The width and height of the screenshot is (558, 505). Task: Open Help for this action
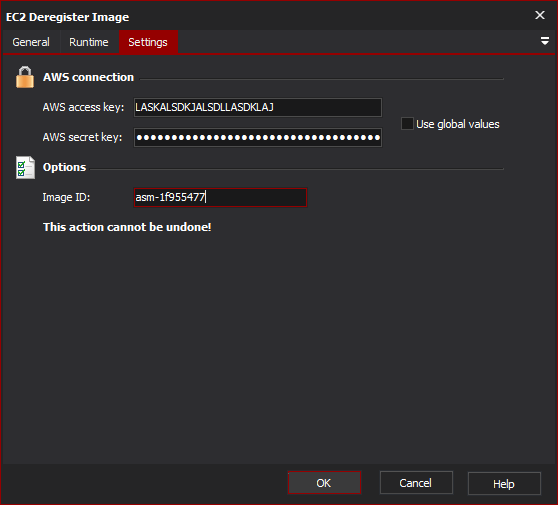tap(504, 484)
